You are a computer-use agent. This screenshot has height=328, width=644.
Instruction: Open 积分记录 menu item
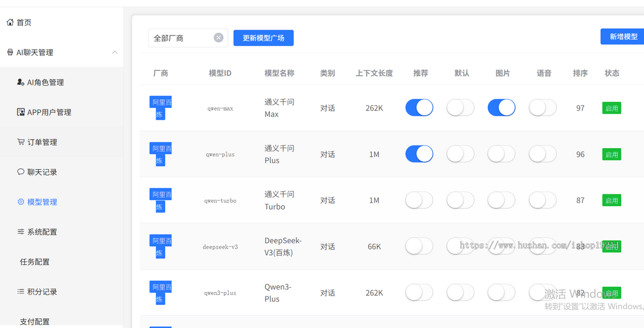[x=62, y=291]
